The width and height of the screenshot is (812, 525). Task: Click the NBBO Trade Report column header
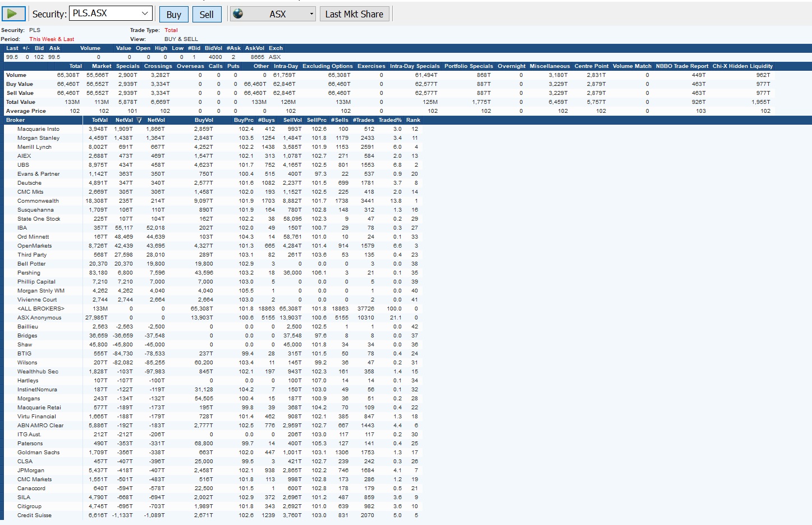coord(682,66)
